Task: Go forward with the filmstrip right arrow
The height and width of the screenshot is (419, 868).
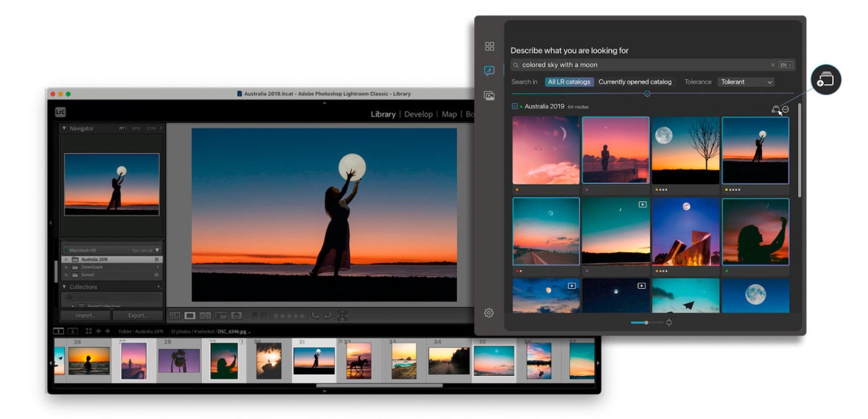Action: point(107,331)
